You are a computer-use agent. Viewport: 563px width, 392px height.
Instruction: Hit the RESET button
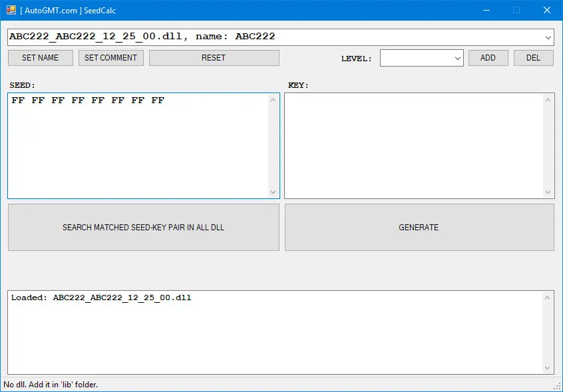(x=214, y=58)
